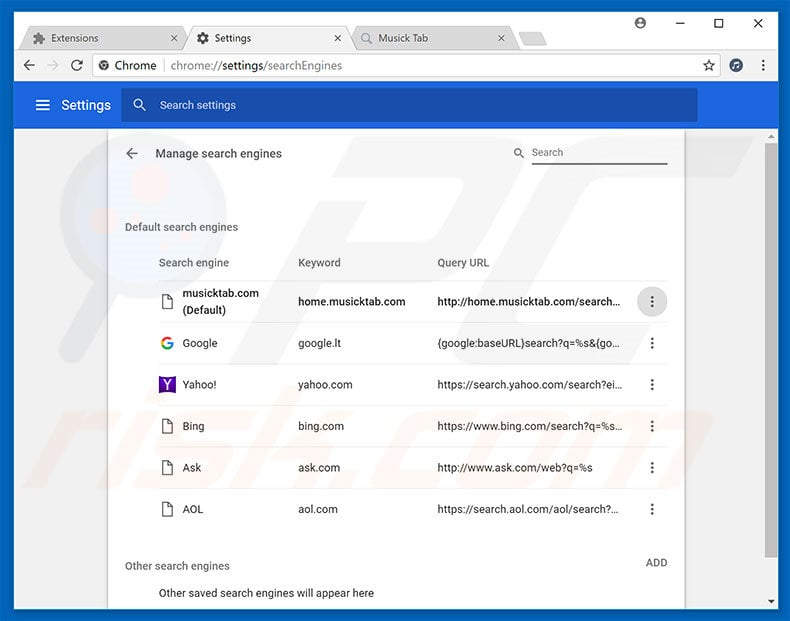
Task: Click the yahoo.com keyword
Action: [325, 385]
